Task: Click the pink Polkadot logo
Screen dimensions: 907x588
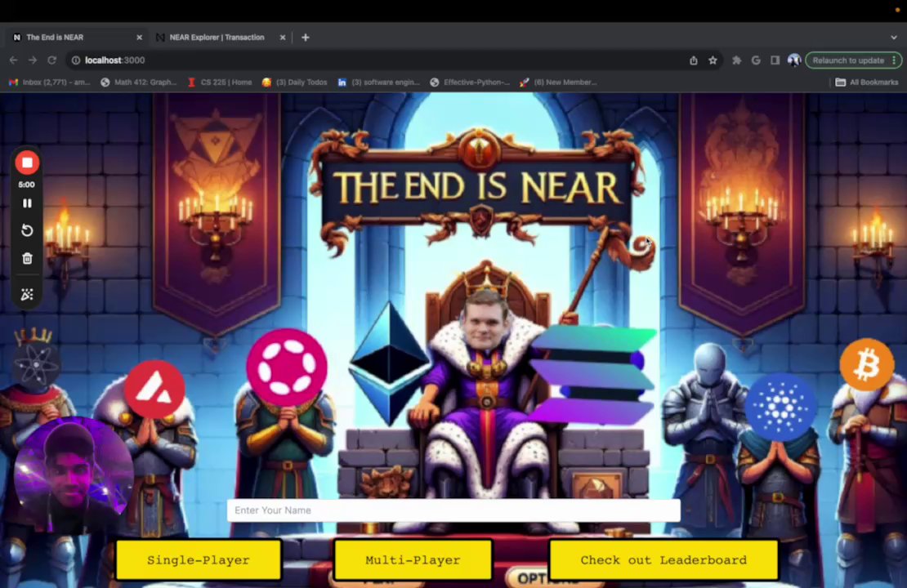Action: tap(287, 367)
